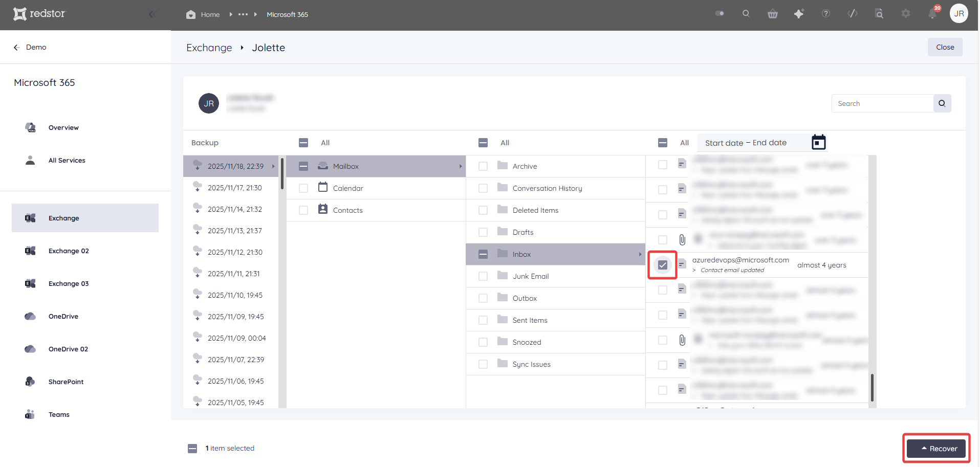The height and width of the screenshot is (467, 980).
Task: Expand the Mailbox row arrow
Action: (x=461, y=166)
